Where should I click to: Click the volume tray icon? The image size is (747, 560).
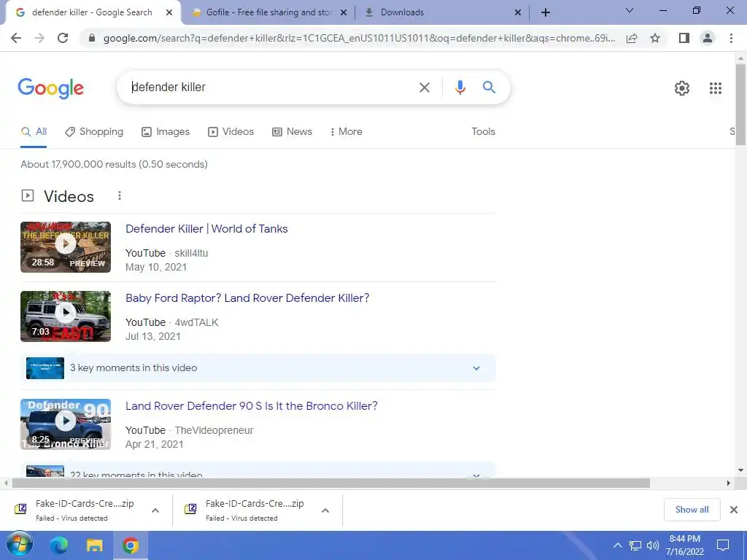click(652, 545)
